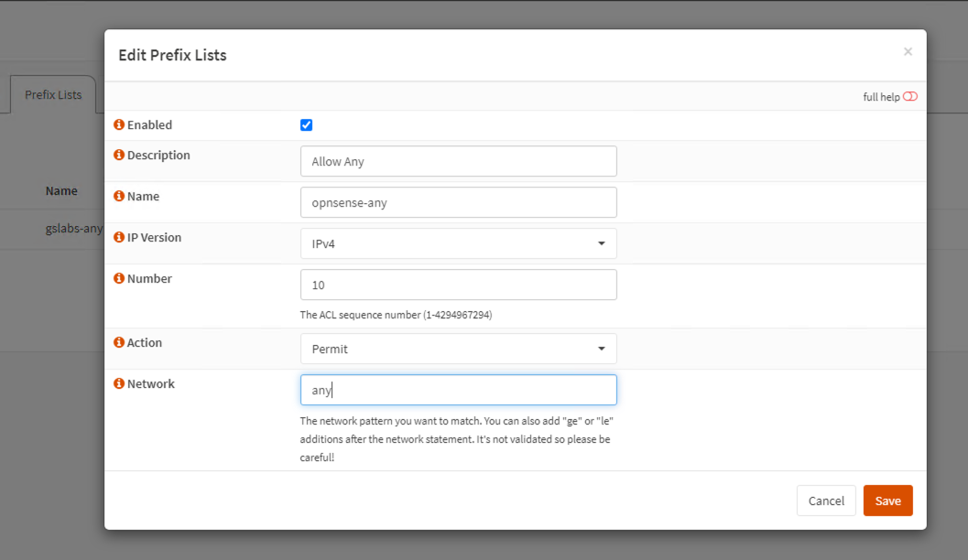Click the info icon beside Description
This screenshot has width=968, height=560.
pyautogui.click(x=119, y=155)
